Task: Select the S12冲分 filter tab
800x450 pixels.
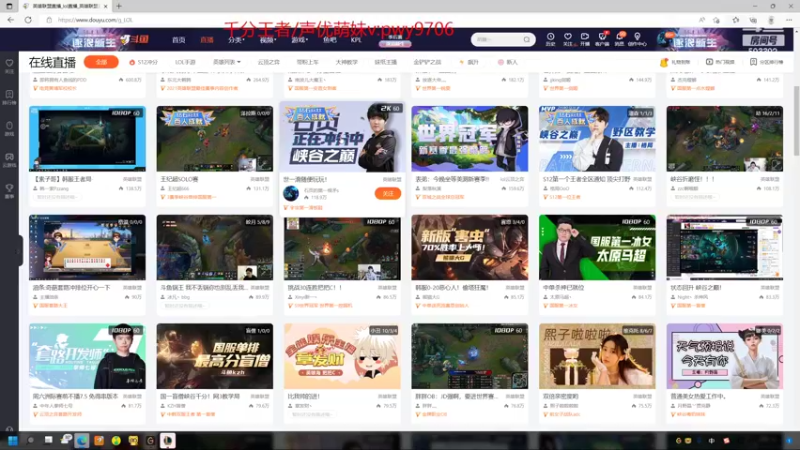Action: (143, 62)
